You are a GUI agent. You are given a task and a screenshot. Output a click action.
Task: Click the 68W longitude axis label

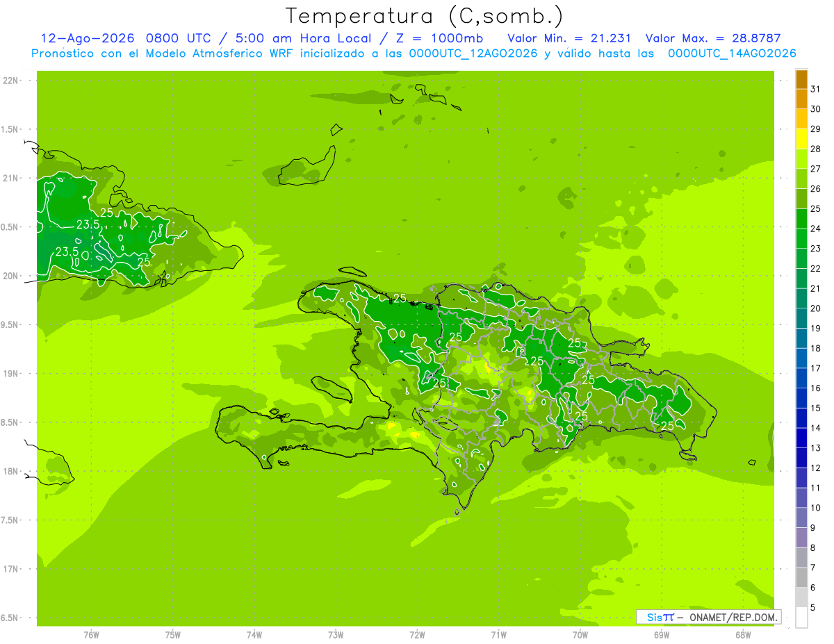click(x=743, y=634)
